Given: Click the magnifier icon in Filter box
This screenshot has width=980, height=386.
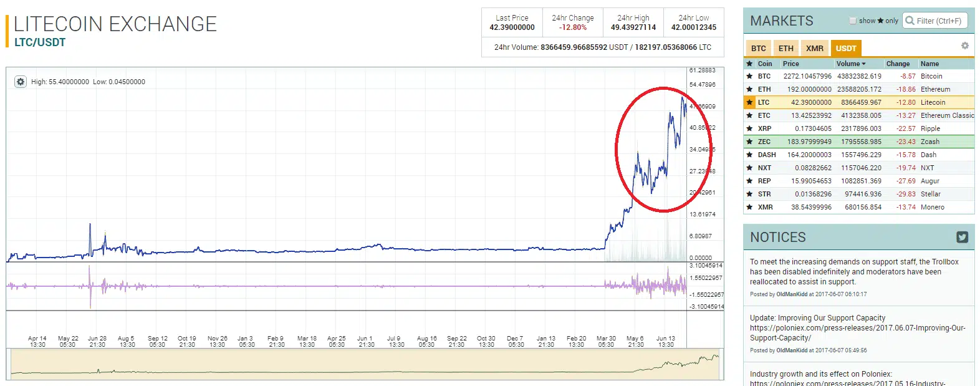Looking at the screenshot, I should tap(910, 21).
